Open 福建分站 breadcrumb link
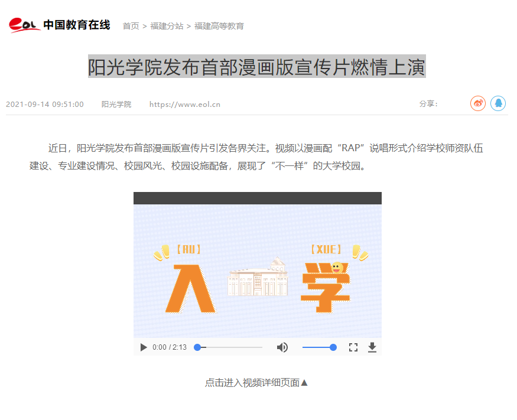Screen dimensions: 517x420 (167, 26)
